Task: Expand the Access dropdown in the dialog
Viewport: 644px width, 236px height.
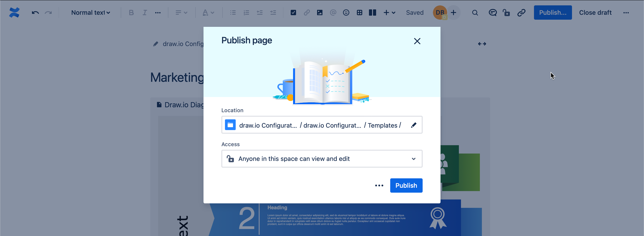Action: (414, 159)
